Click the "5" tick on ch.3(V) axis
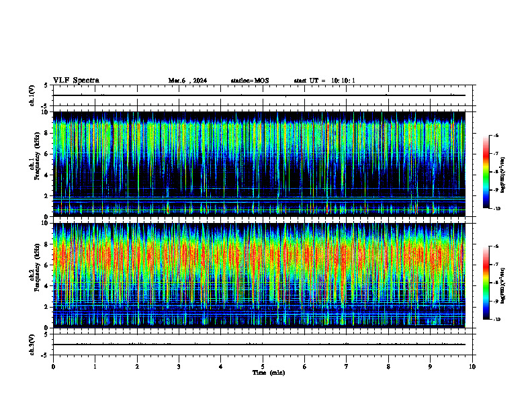 coord(46,334)
